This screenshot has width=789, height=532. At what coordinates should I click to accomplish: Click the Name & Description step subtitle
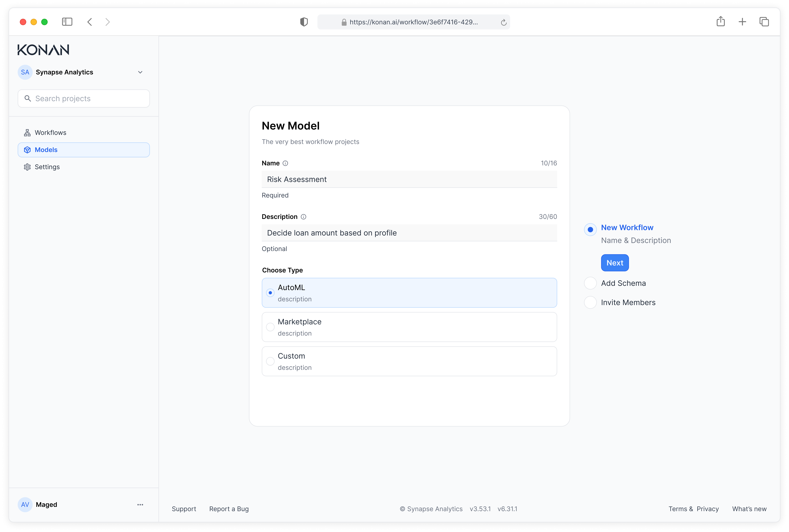tap(636, 240)
